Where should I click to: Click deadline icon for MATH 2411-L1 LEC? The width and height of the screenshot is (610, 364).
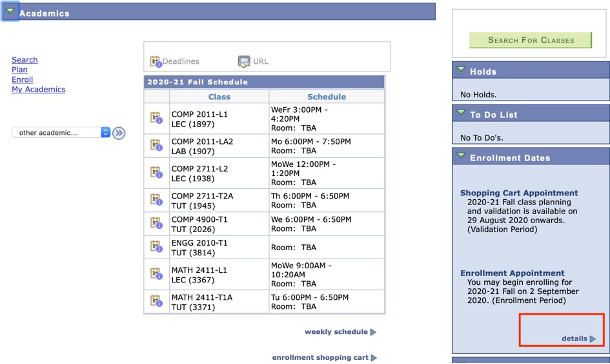point(156,273)
